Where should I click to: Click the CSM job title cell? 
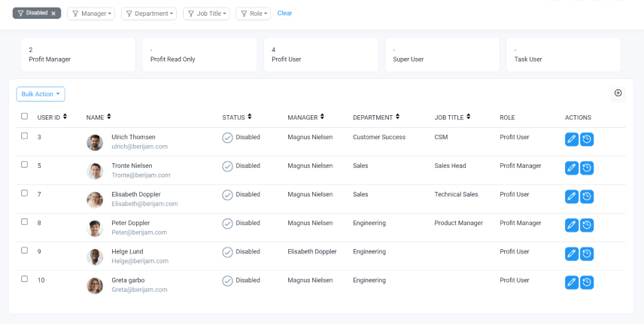pyautogui.click(x=441, y=137)
